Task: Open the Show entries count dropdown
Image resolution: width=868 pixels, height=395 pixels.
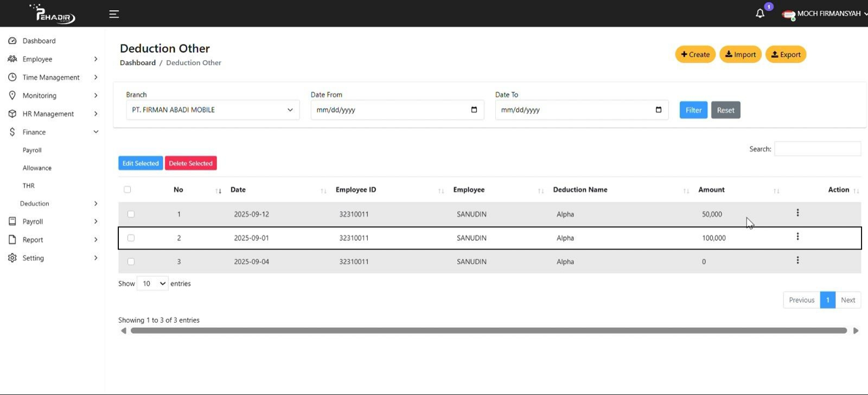Action: tap(152, 284)
